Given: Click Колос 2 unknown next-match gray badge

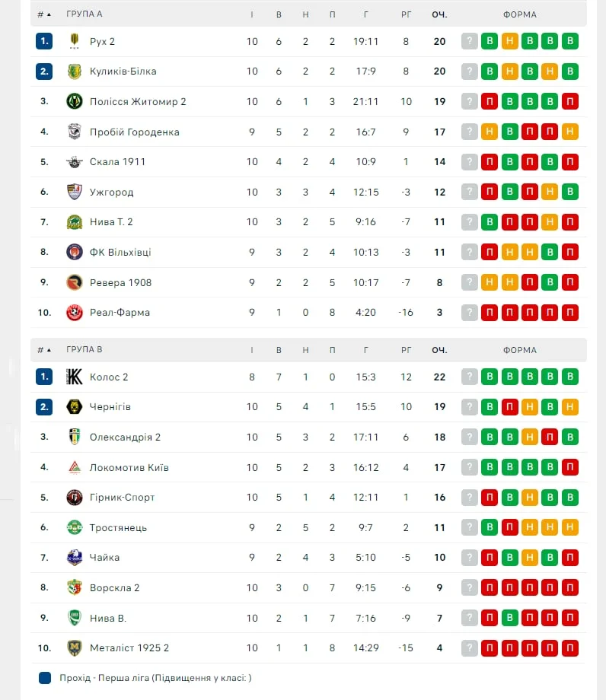Looking at the screenshot, I should coord(470,377).
